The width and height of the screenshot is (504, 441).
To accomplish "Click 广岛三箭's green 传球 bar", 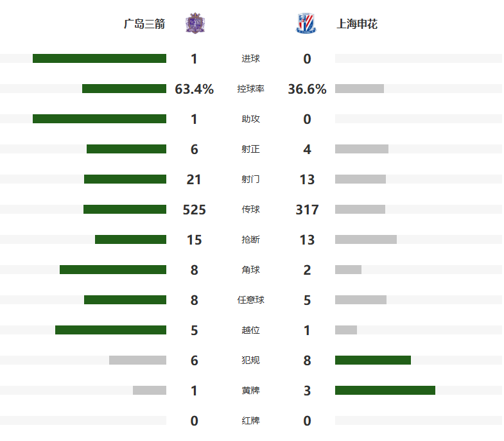I will tap(125, 209).
